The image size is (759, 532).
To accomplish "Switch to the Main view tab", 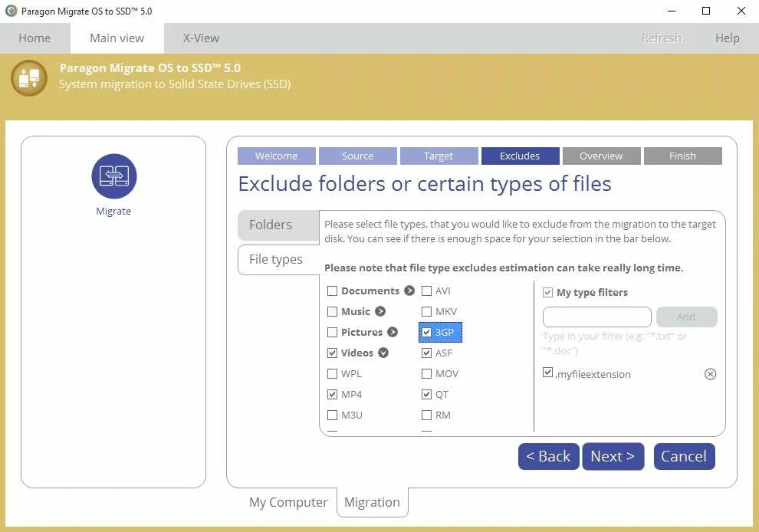I will tap(117, 38).
